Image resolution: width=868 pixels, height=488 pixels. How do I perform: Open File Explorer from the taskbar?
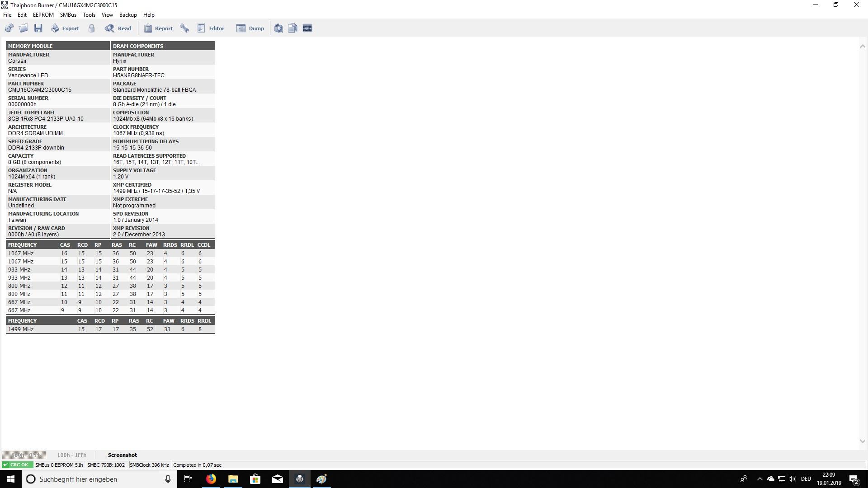coord(233,479)
